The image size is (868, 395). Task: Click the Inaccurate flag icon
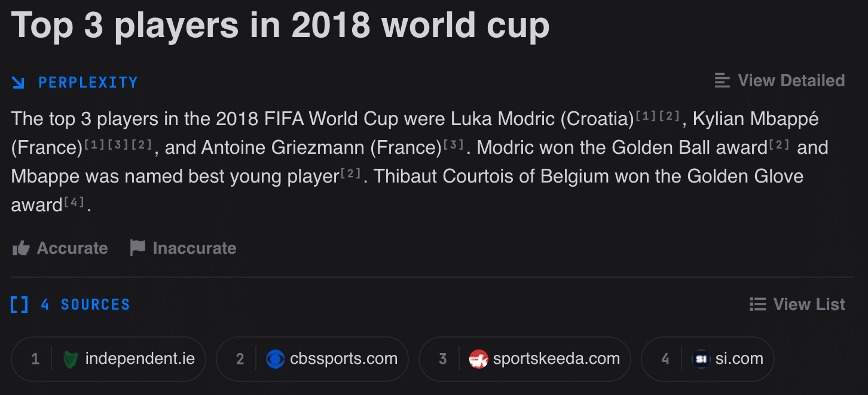tap(137, 248)
